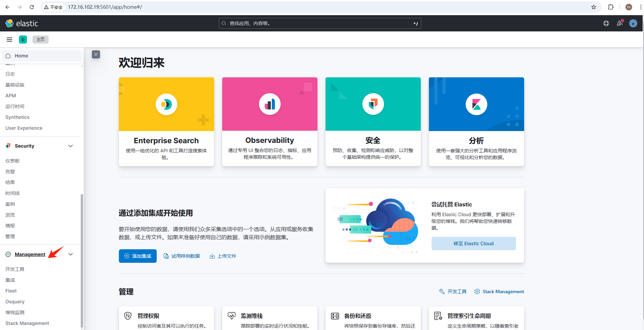Open 运行时间 in the sidebar
Screen dimensions: 644x330
(x=15, y=106)
